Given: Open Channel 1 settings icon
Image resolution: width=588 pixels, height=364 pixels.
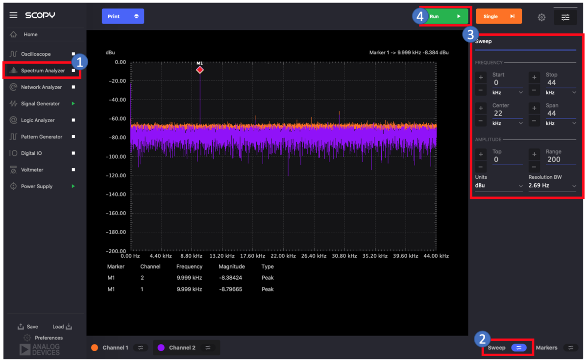Looking at the screenshot, I should (x=141, y=348).
